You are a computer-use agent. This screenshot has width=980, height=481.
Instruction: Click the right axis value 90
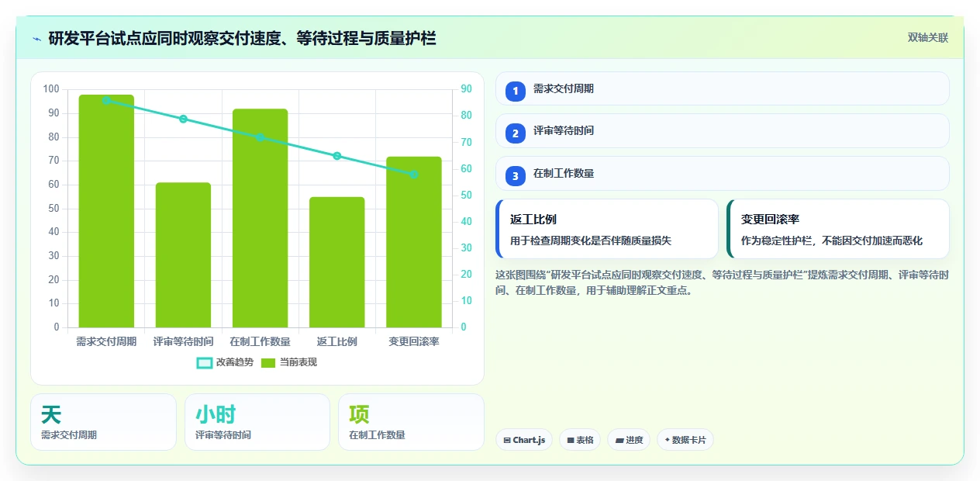[x=466, y=89]
